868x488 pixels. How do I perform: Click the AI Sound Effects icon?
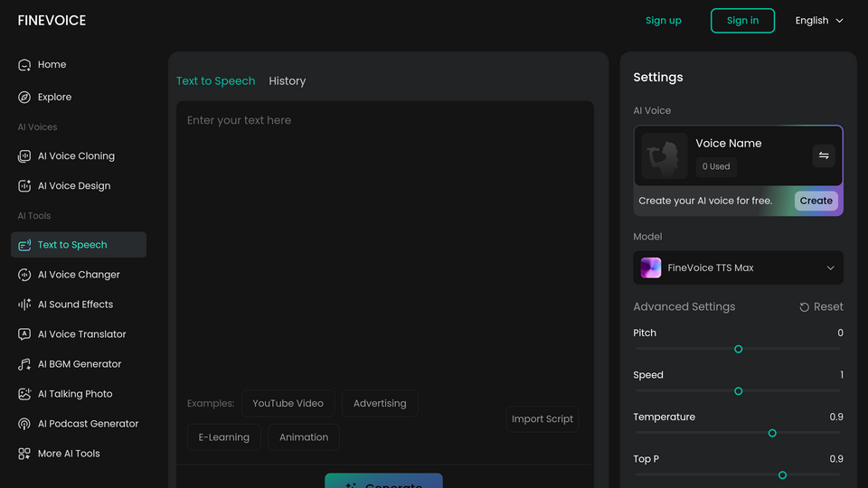click(x=24, y=305)
